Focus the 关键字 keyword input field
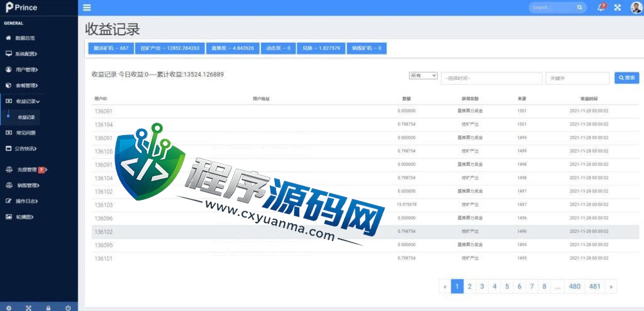 [x=577, y=78]
